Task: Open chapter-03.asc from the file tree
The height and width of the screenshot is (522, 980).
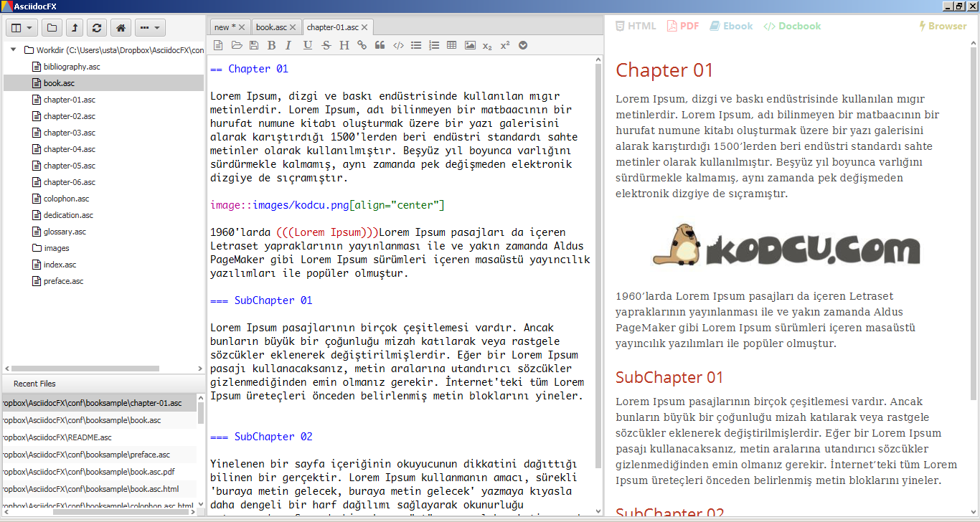Action: pos(69,133)
